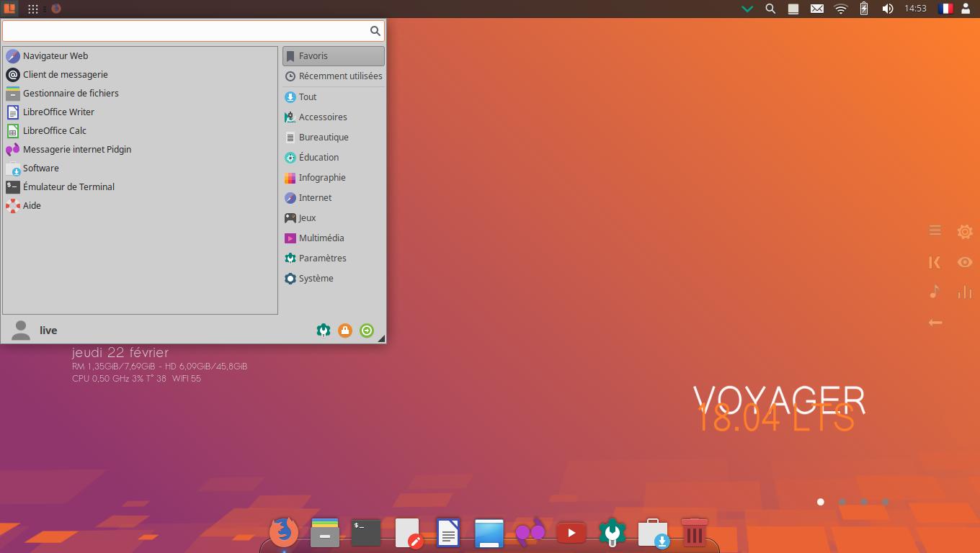Open the Multimédia category
980x553 pixels.
334,238
